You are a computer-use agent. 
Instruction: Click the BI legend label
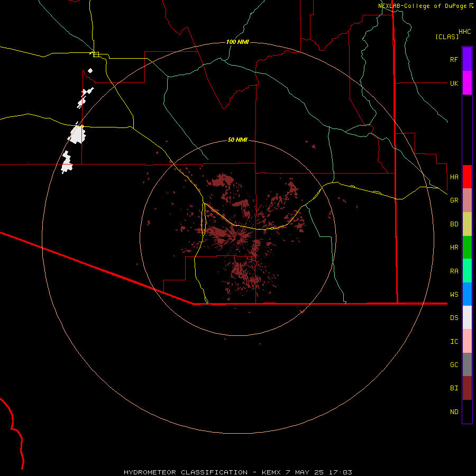tap(454, 388)
